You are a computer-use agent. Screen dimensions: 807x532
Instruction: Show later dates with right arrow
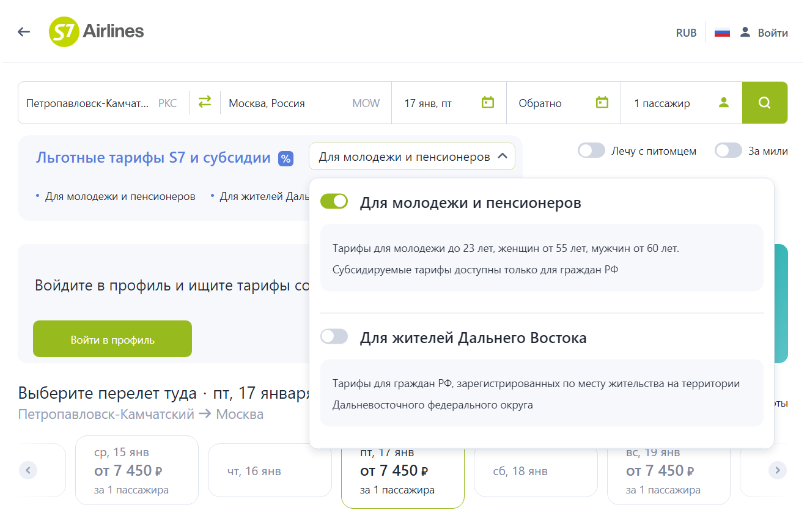coord(778,470)
